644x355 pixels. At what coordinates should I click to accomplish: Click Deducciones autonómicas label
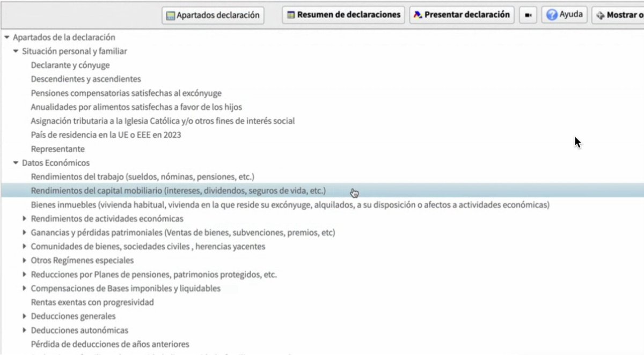(79, 330)
